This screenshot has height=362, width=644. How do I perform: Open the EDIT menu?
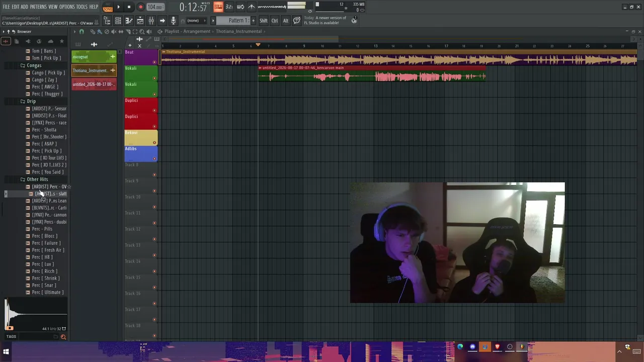(x=16, y=7)
